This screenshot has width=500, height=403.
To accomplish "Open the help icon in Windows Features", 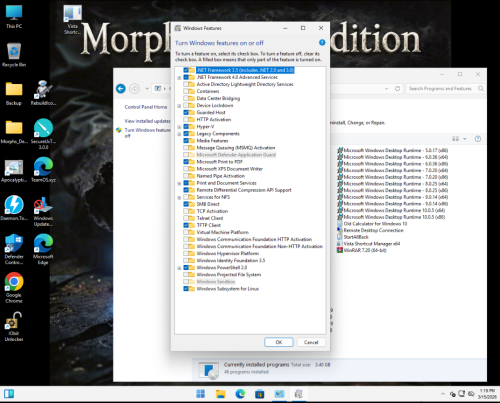I will click(322, 42).
